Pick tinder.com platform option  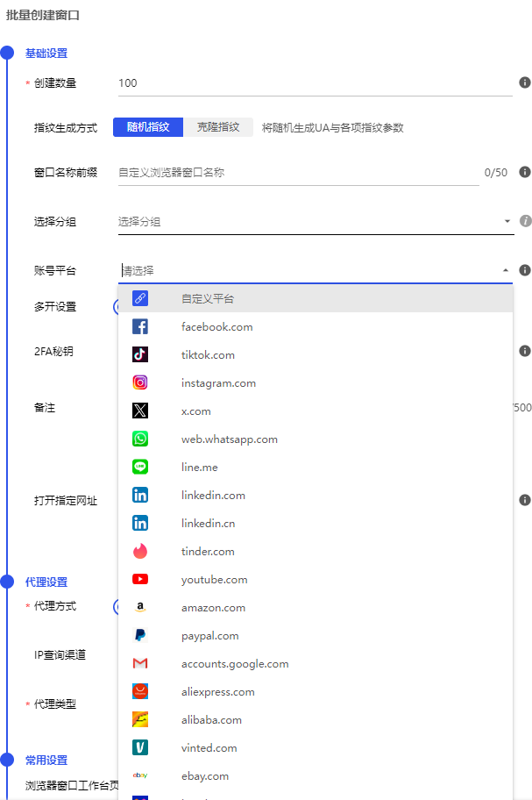point(316,551)
